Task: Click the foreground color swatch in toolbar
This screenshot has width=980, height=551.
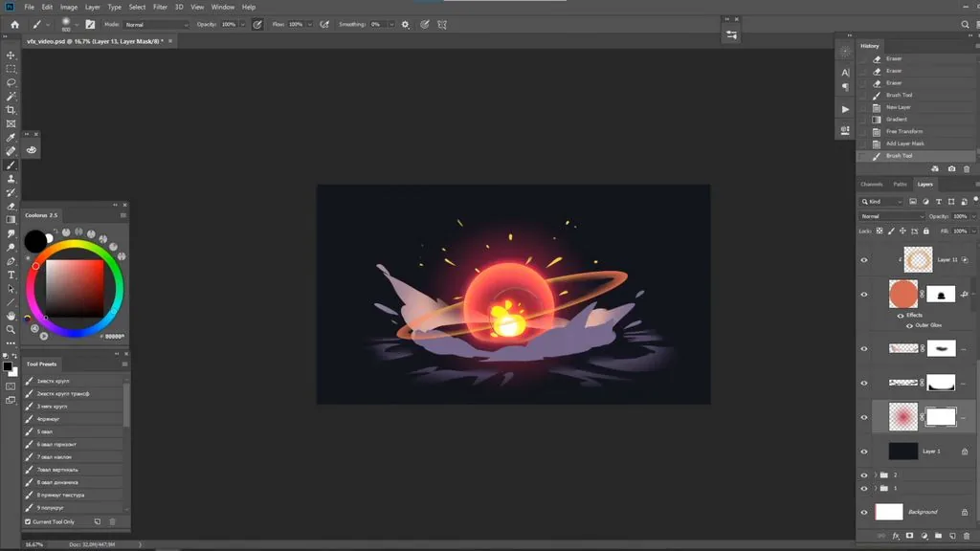Action: (x=8, y=366)
